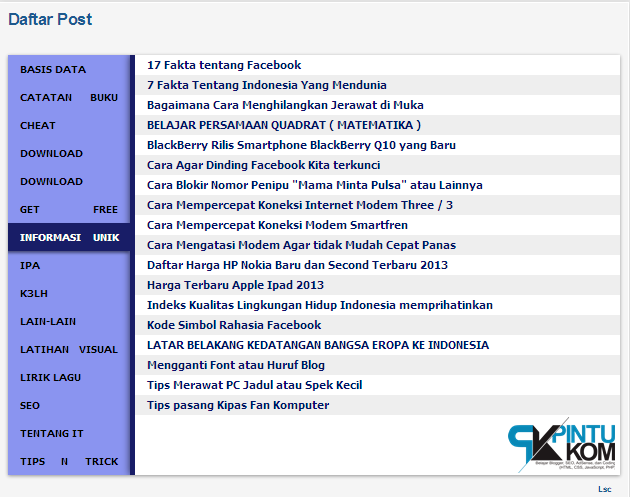630x497 pixels.
Task: Open Tips pasang Kipas Fan Komputer
Action: (x=238, y=405)
